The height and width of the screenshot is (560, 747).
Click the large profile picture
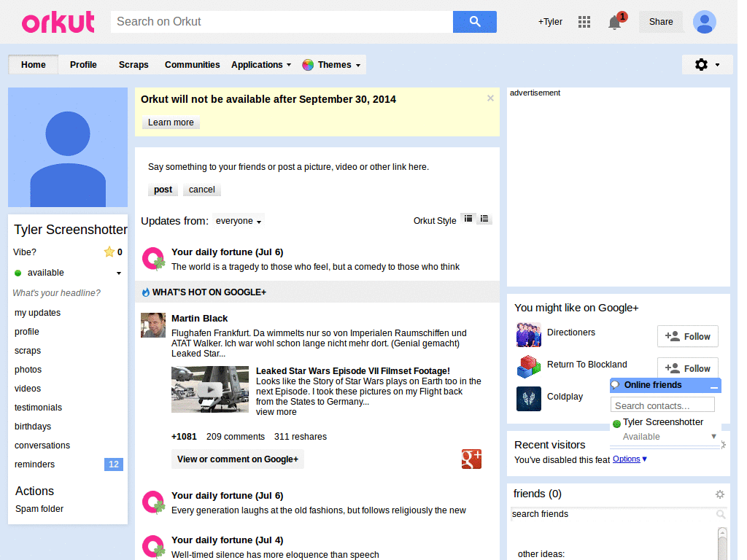pyautogui.click(x=68, y=147)
